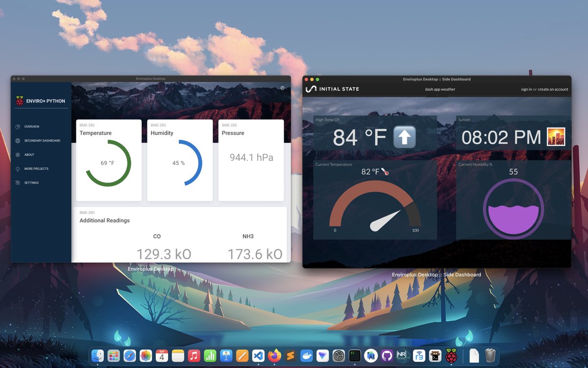
Task: Click the 84 °F high temperature value
Action: click(360, 137)
